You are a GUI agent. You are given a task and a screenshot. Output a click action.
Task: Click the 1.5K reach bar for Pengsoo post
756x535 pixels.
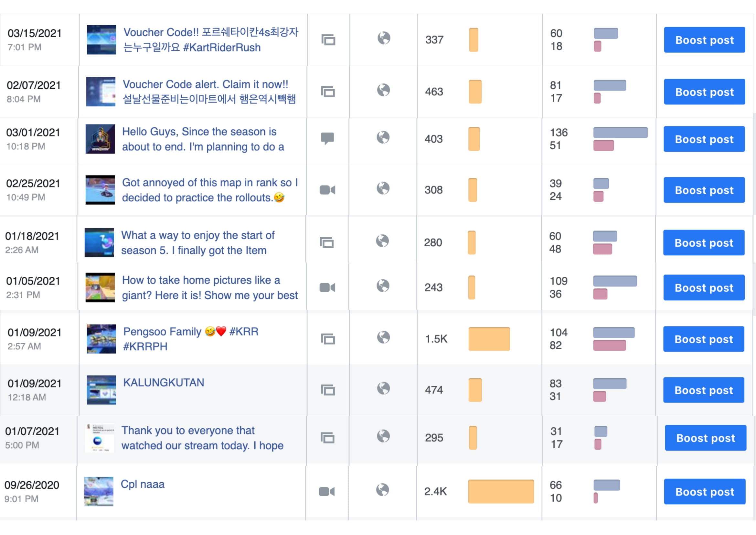489,339
